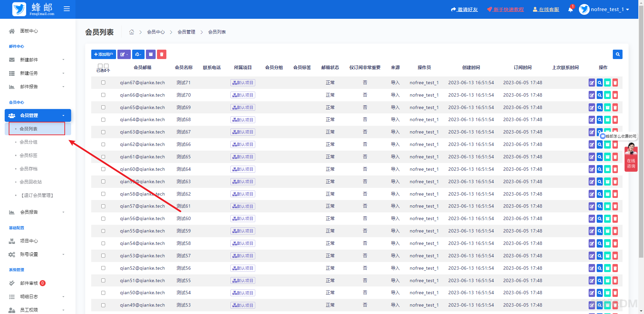Click the hamburger menu toggle icon
The image size is (644, 314).
tap(67, 9)
